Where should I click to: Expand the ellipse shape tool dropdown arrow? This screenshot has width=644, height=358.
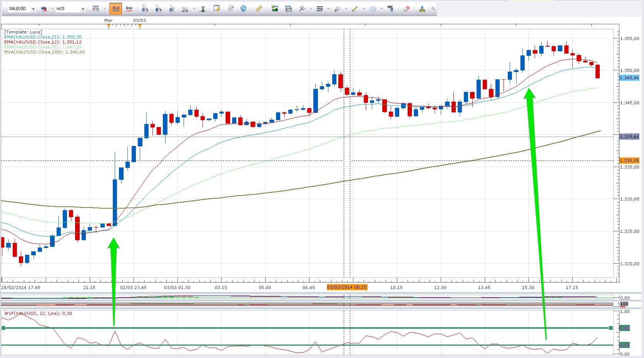381,9
